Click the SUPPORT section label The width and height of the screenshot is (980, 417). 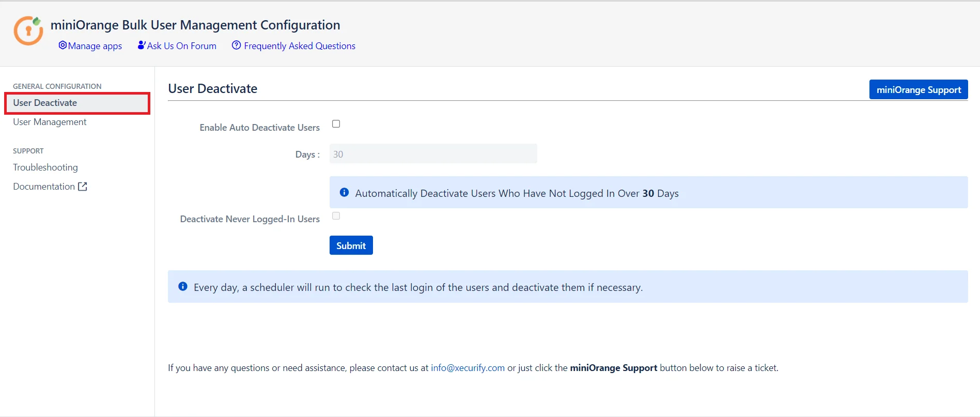(28, 151)
